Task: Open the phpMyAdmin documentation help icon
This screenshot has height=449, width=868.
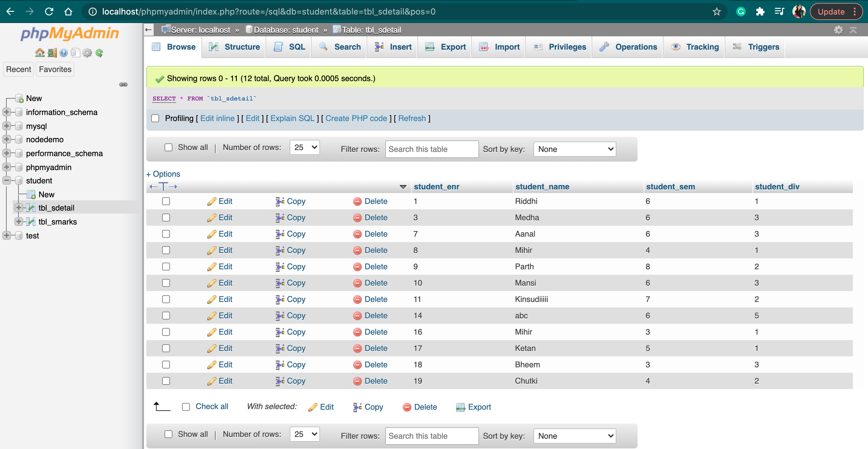Action: [x=64, y=53]
